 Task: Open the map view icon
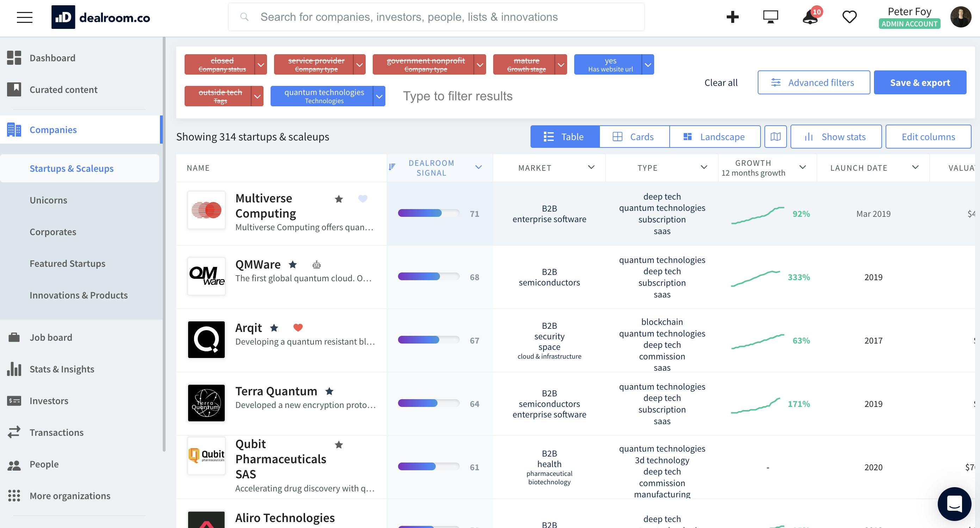tap(775, 137)
